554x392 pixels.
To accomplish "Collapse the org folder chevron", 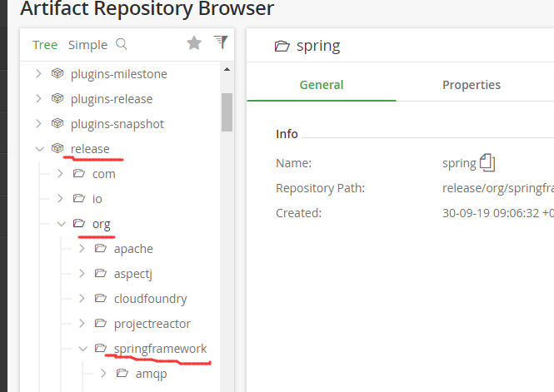I will tap(61, 224).
